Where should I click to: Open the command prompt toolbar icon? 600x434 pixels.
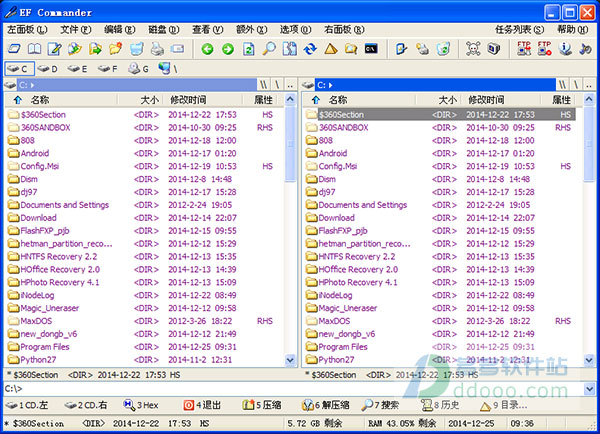[x=371, y=48]
